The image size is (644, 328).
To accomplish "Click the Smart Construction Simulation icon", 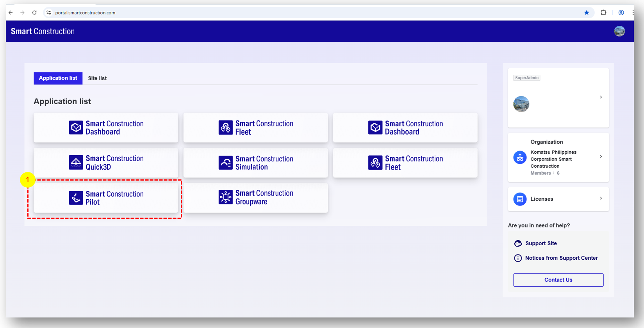I will pos(225,163).
